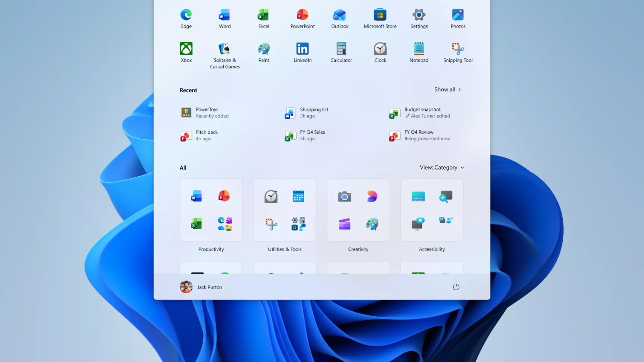Open Calendar in Utilities & Tools category
644x362 pixels.
coord(298,196)
